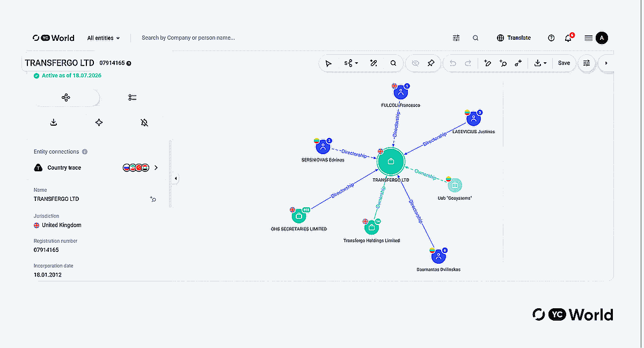Save the current graph
Screen dimensions: 644x348
click(x=564, y=63)
